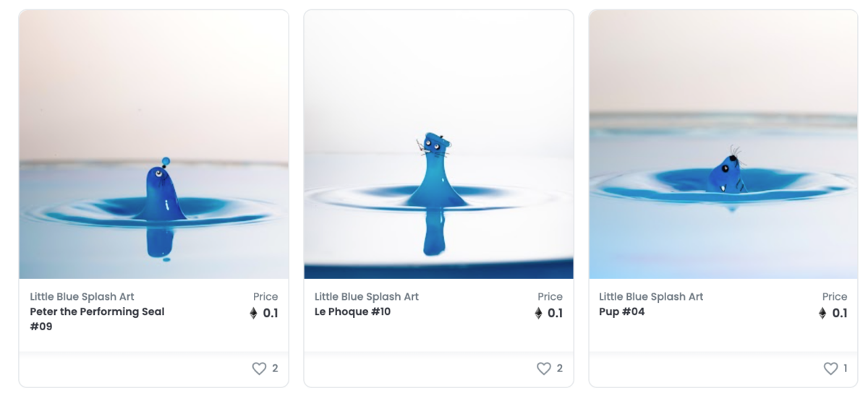Click heart icon on Le Phoque #10
Screen dimensions: 868x396
pyautogui.click(x=544, y=369)
